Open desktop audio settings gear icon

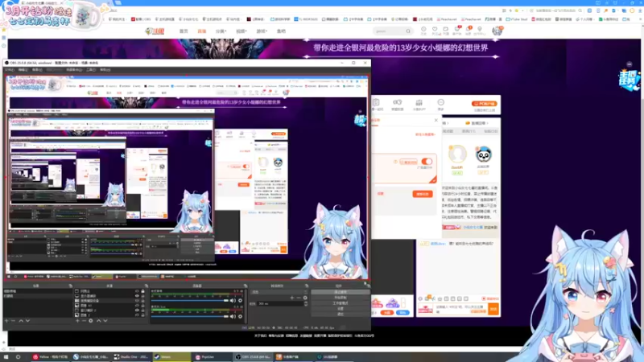tap(240, 301)
